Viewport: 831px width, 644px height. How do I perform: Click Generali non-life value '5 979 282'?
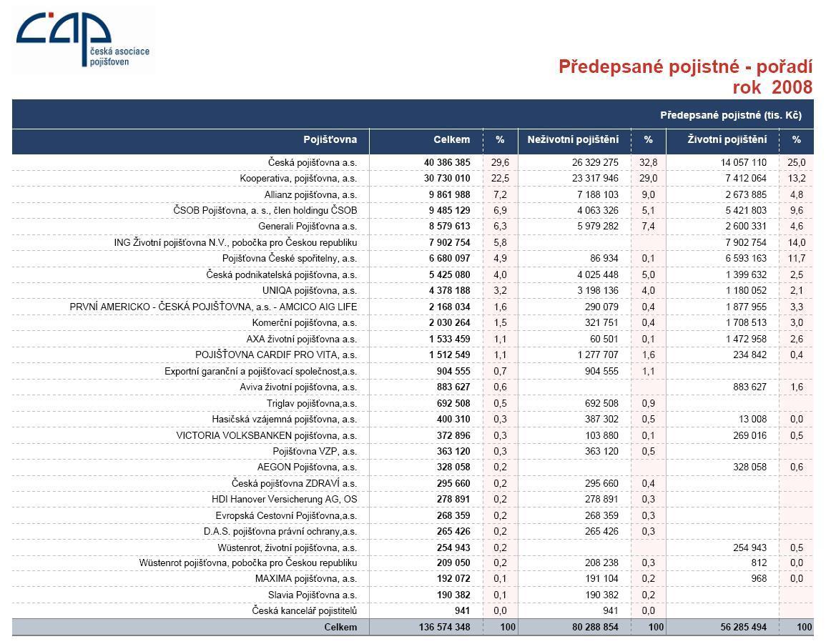click(598, 227)
